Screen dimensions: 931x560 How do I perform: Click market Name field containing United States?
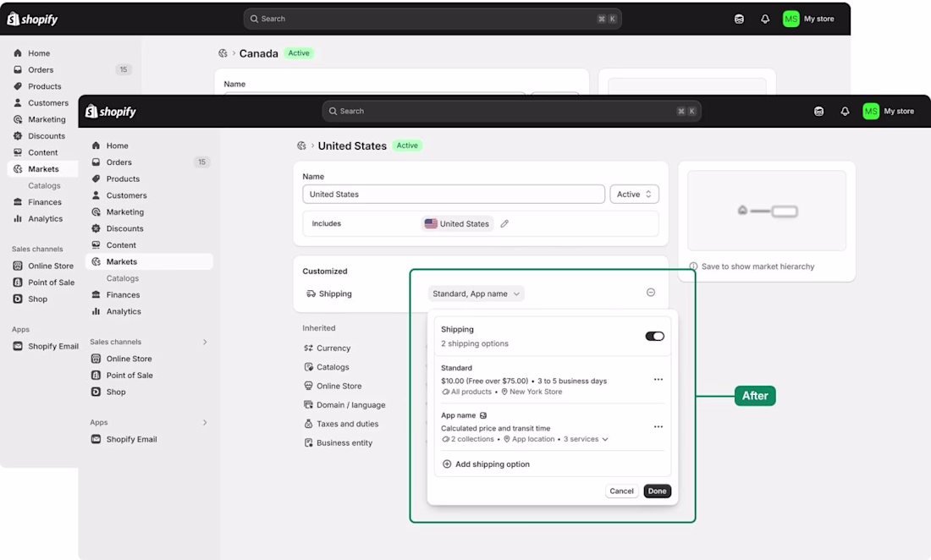tap(454, 194)
